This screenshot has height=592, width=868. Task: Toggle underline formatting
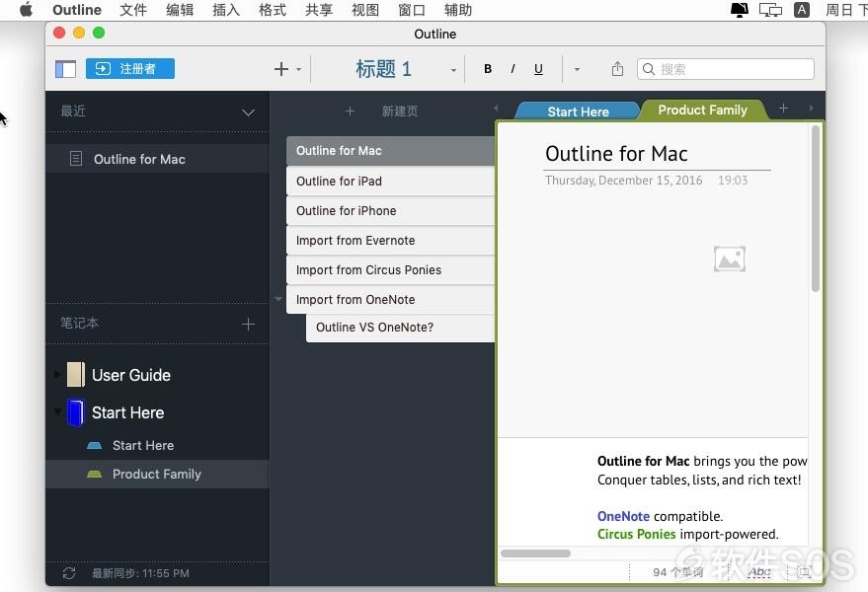point(538,69)
